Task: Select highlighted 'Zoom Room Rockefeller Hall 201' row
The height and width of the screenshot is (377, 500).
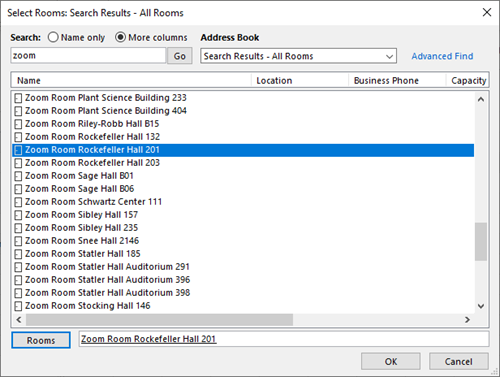Action: point(243,150)
